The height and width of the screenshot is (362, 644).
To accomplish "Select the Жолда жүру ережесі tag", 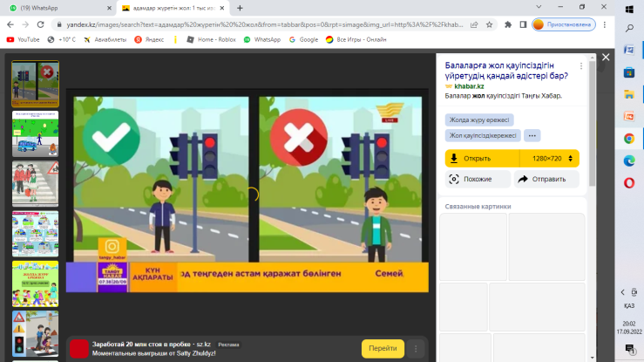I will click(479, 120).
